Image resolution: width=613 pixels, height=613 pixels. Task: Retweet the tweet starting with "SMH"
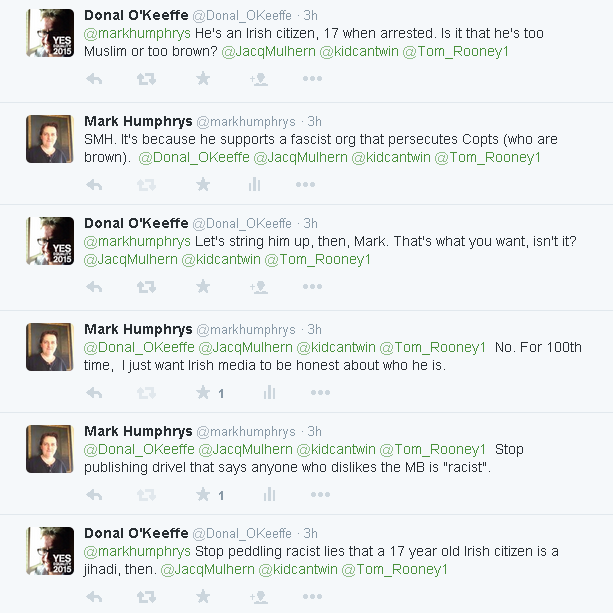click(x=146, y=184)
